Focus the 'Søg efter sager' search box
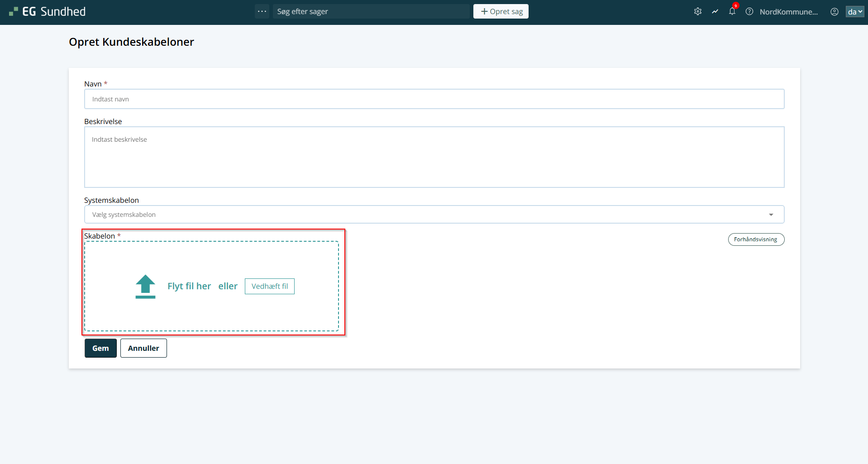 tap(371, 11)
